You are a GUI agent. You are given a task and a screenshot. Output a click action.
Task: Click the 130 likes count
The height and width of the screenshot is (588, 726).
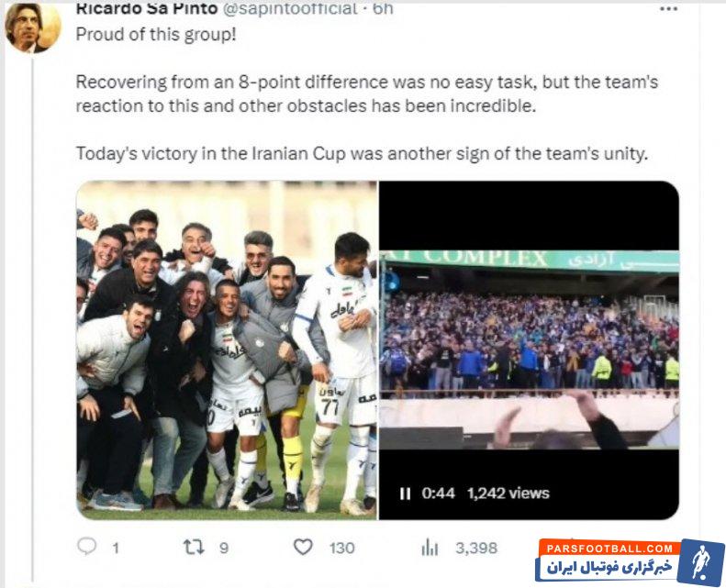pyautogui.click(x=341, y=549)
